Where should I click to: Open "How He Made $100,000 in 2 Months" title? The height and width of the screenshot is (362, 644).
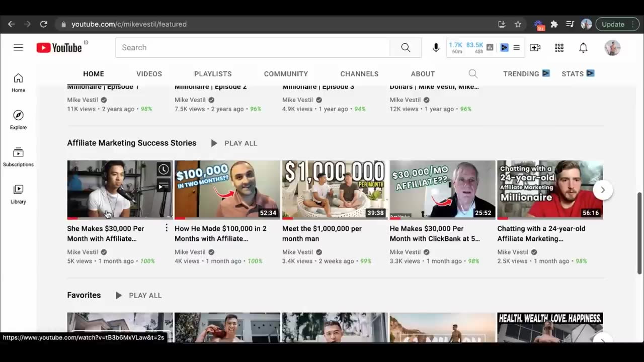point(220,234)
